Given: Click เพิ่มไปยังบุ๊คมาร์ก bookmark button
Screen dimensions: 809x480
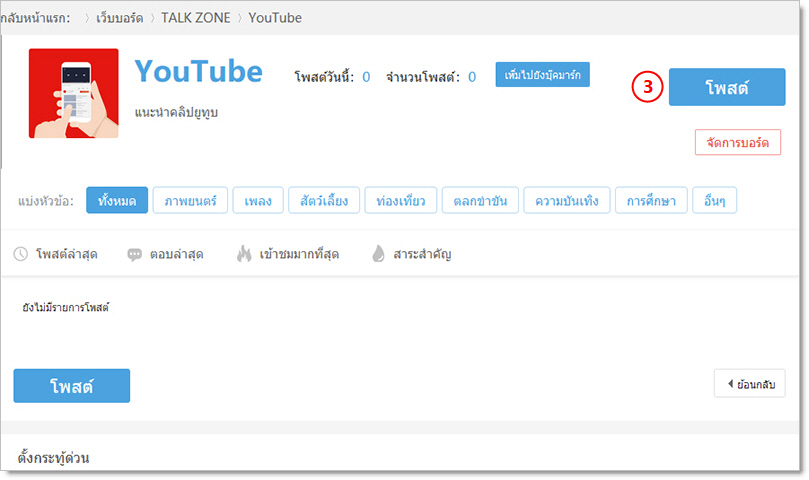Looking at the screenshot, I should (x=542, y=75).
